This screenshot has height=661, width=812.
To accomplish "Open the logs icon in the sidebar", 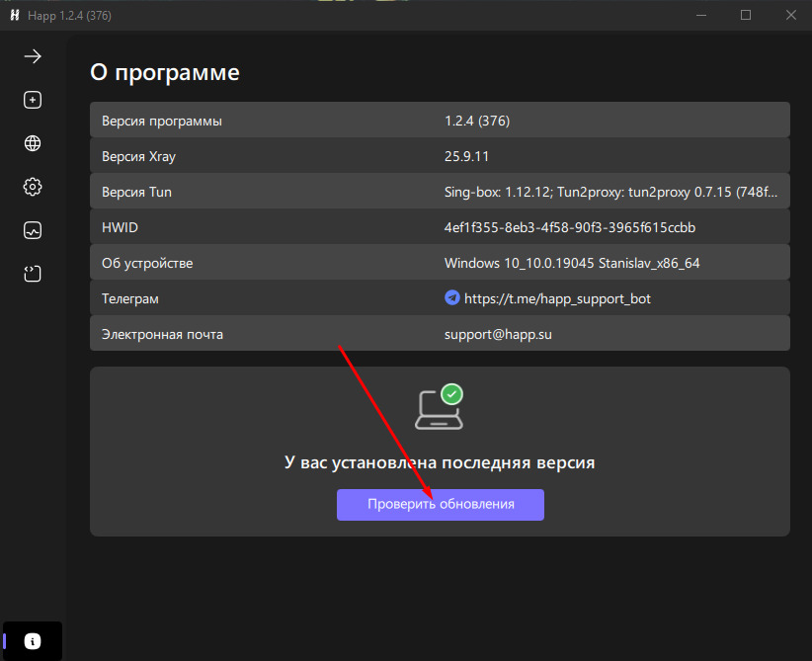I will [x=33, y=274].
